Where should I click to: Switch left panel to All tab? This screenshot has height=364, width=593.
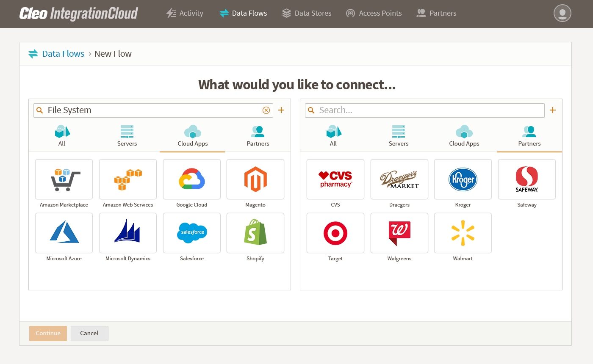point(62,136)
